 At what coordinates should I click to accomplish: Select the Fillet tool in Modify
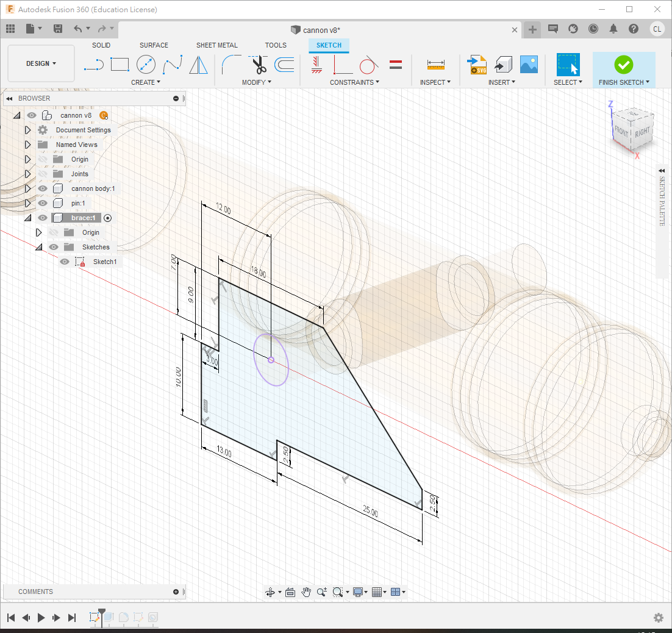[231, 64]
